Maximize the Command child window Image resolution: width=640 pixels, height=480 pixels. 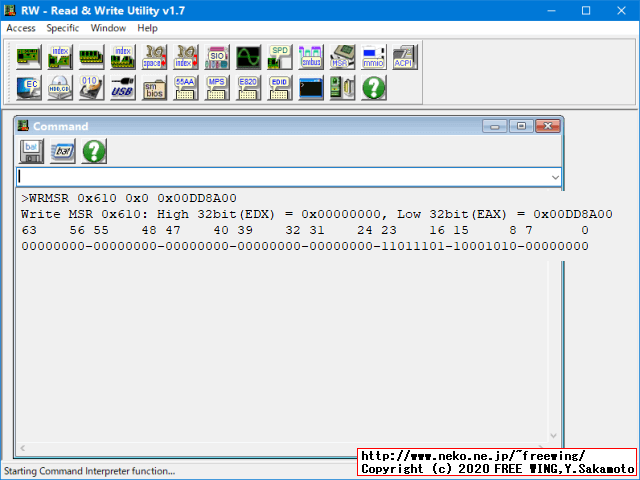[x=521, y=126]
